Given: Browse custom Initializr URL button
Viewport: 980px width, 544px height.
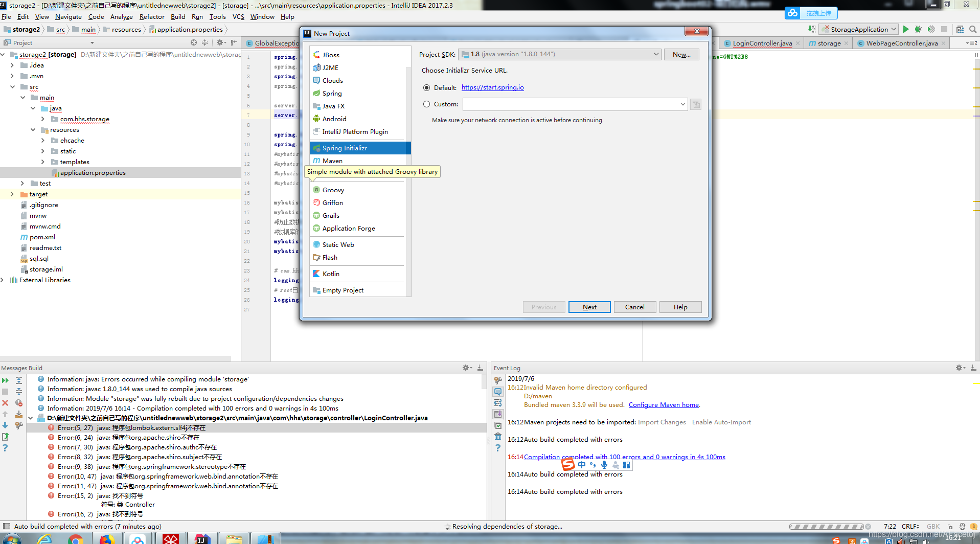Looking at the screenshot, I should (696, 104).
